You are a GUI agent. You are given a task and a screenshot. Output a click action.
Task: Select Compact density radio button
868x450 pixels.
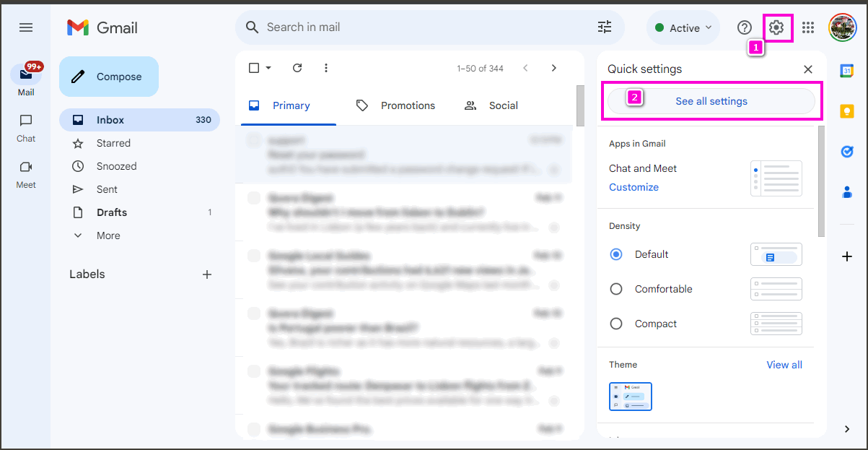(616, 324)
